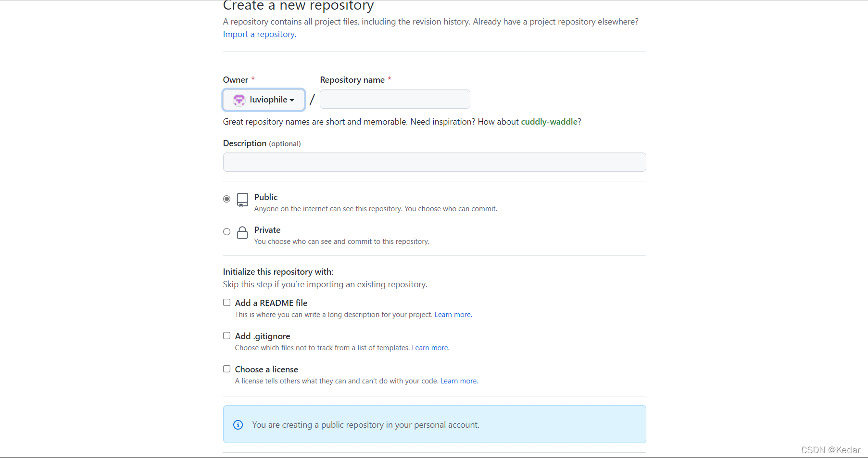Click the dropdown caret beside luviophile
This screenshot has height=458, width=868.
coord(292,100)
